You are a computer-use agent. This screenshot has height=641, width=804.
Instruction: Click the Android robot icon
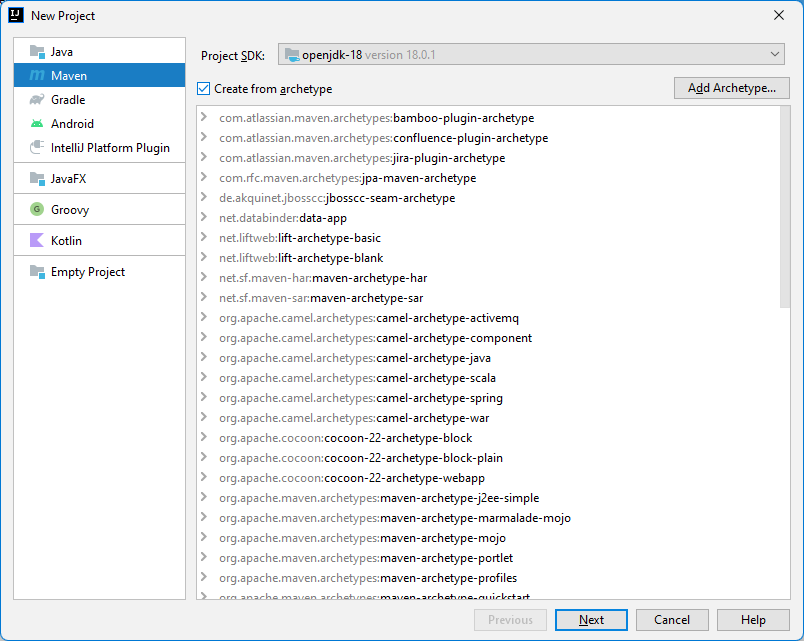point(36,123)
